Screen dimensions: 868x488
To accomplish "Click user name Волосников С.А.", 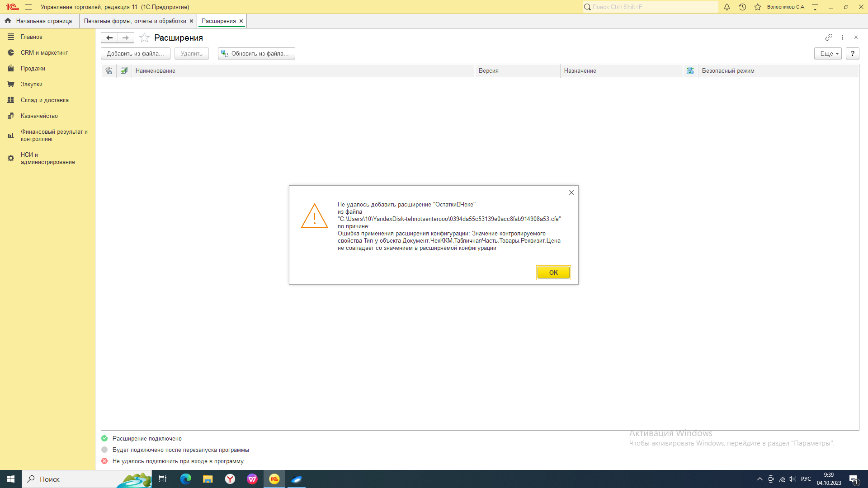I will (786, 7).
